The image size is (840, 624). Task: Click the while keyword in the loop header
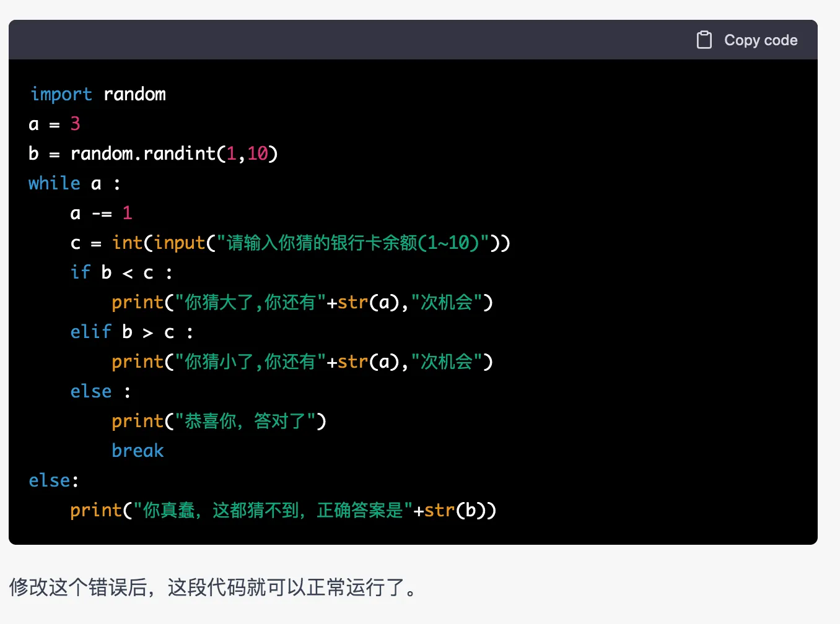point(55,183)
